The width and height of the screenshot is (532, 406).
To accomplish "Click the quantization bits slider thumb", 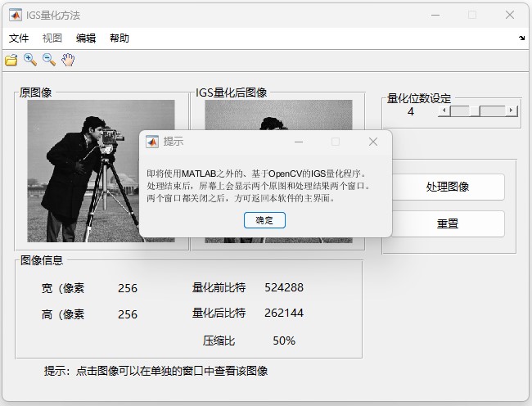I will tap(475, 111).
